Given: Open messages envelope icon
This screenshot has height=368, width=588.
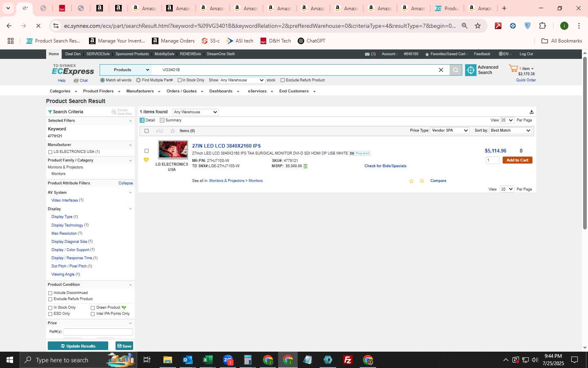Looking at the screenshot, I should (x=367, y=54).
